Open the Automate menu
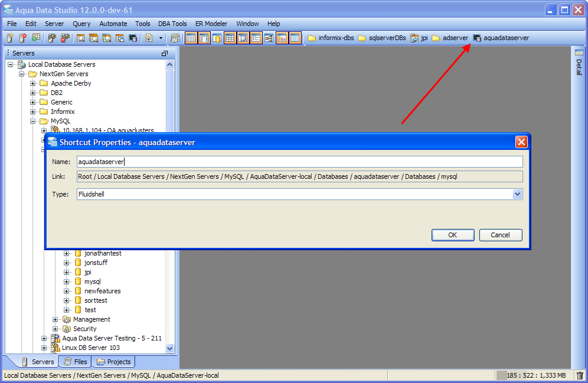The image size is (588, 383). pyautogui.click(x=113, y=24)
